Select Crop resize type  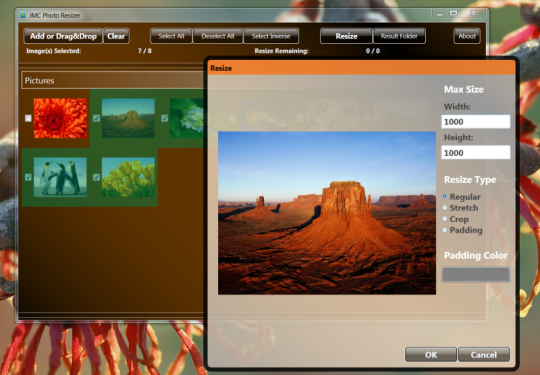[x=455, y=219]
